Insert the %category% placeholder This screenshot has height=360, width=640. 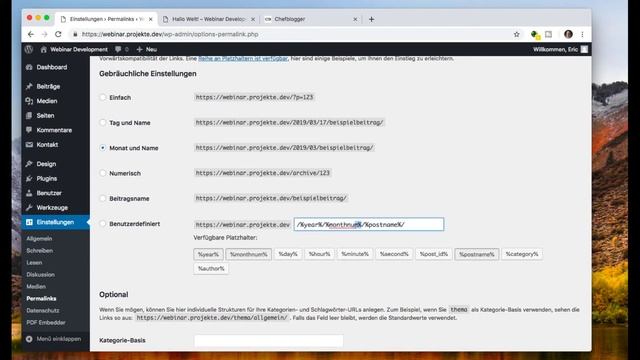click(522, 254)
